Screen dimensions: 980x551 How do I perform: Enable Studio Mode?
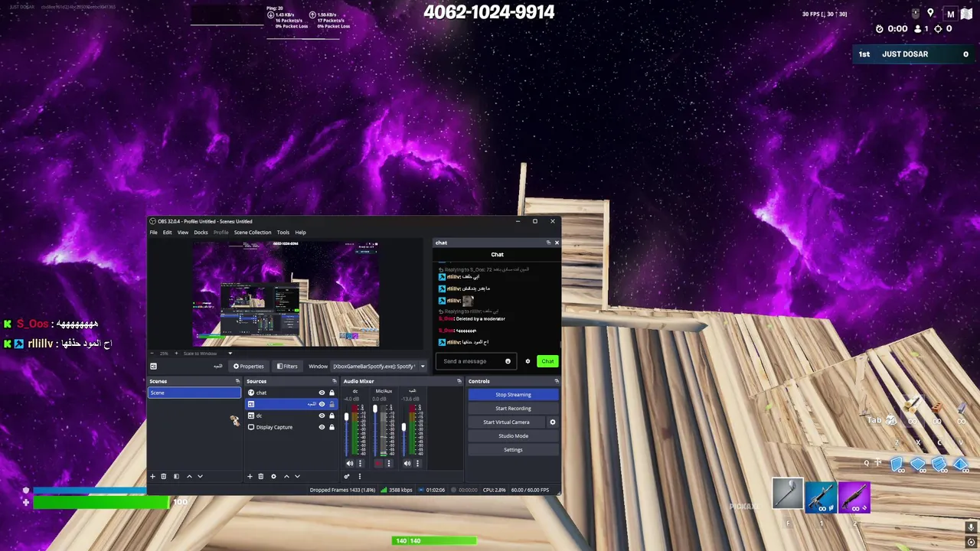(x=513, y=436)
